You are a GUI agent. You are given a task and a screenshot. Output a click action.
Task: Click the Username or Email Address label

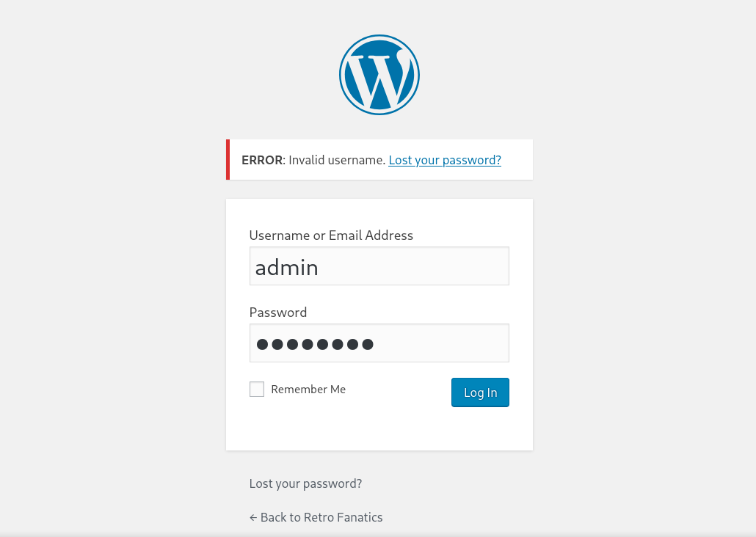coord(331,235)
